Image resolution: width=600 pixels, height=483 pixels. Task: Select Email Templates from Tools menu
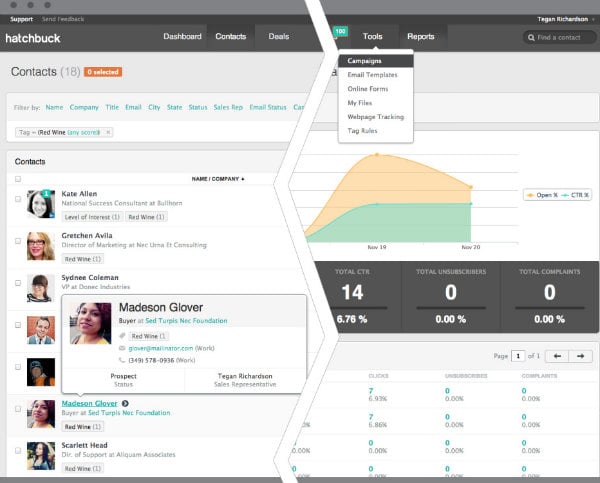[372, 75]
